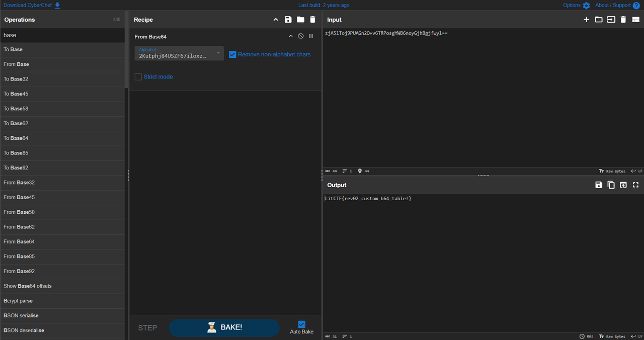
Task: Collapse recipe with the up arrow icon
Action: 276,20
